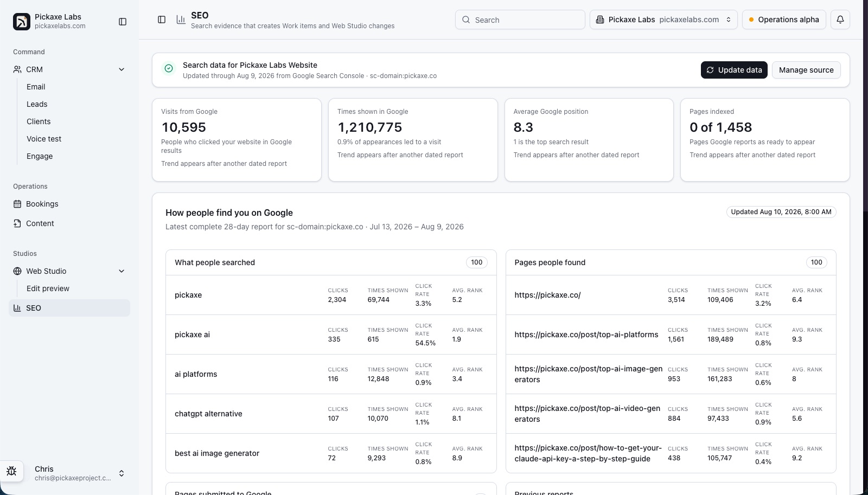Screen dimensions: 868x495
Task: Open the Pickaxe Labs site selector dropdown
Action: click(x=663, y=20)
